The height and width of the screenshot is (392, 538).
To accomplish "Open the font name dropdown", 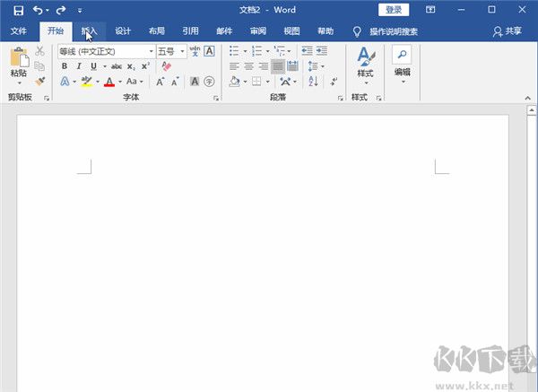I will 150,51.
